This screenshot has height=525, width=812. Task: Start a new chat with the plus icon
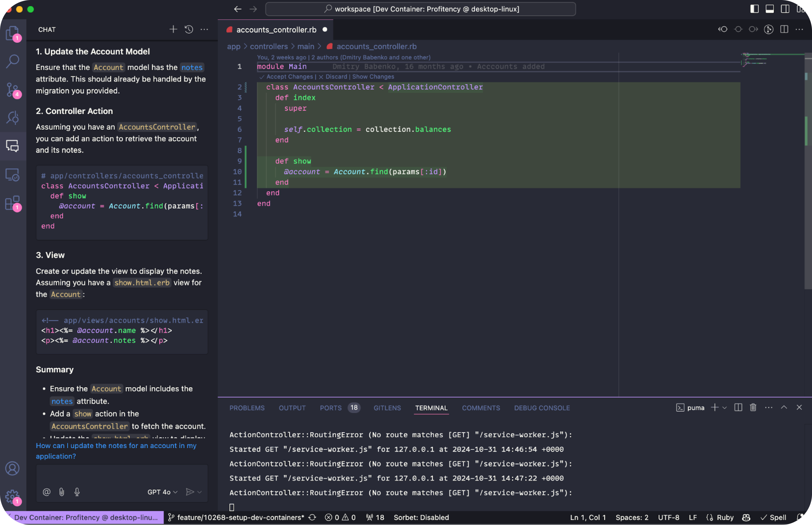coord(173,30)
